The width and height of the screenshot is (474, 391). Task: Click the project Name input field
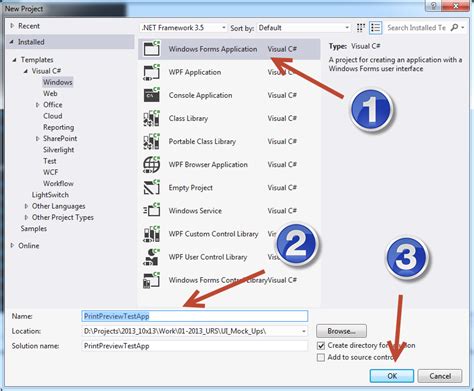tap(195, 316)
